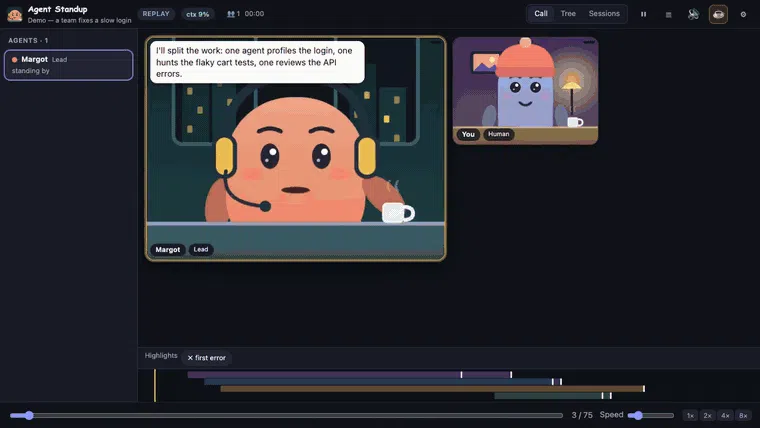760x428 pixels.
Task: Click Margot's orange status dot in sidebar
Action: point(15,60)
